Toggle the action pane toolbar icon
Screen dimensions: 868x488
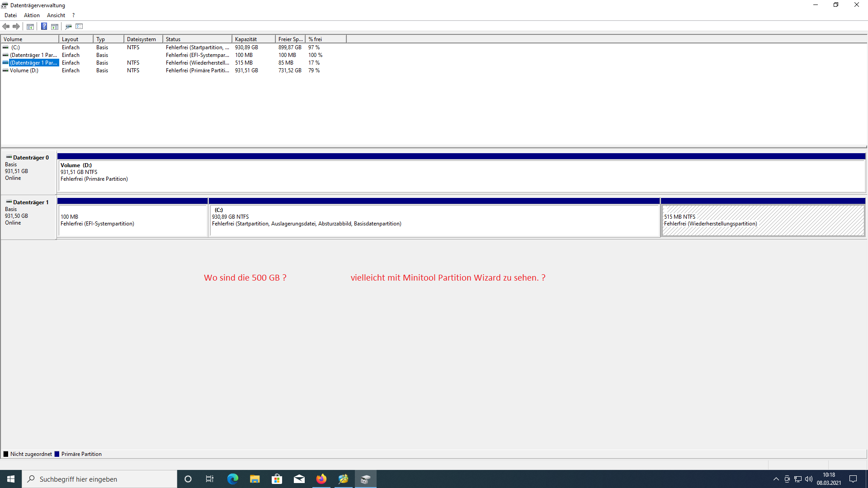point(55,26)
